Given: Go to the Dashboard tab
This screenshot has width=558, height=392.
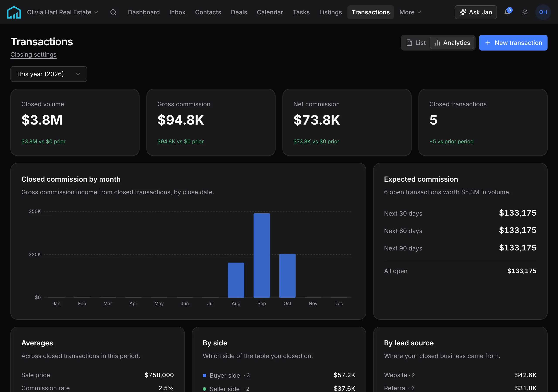Looking at the screenshot, I should tap(144, 12).
